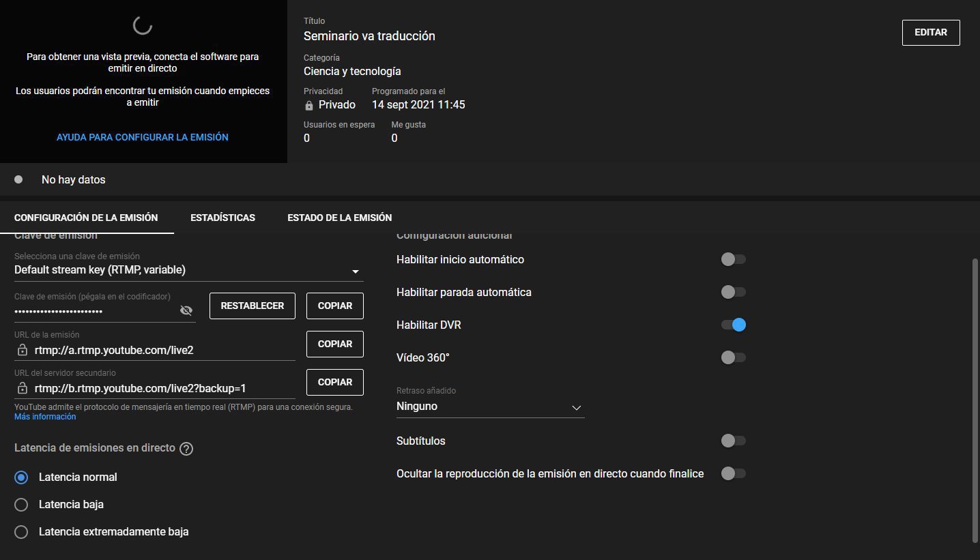This screenshot has height=560, width=980.
Task: Enable the Subtítulos toggle
Action: click(733, 441)
